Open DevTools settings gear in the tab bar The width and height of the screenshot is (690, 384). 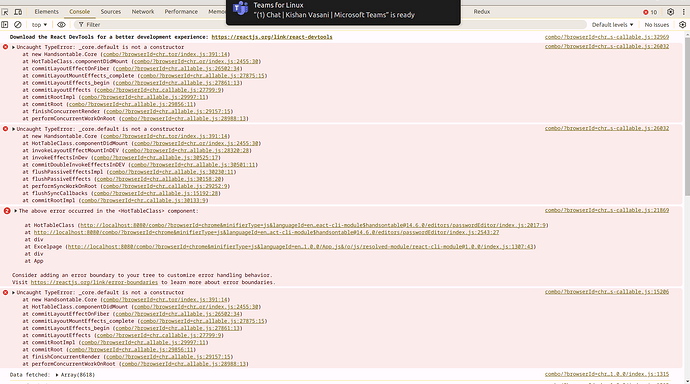(x=670, y=12)
